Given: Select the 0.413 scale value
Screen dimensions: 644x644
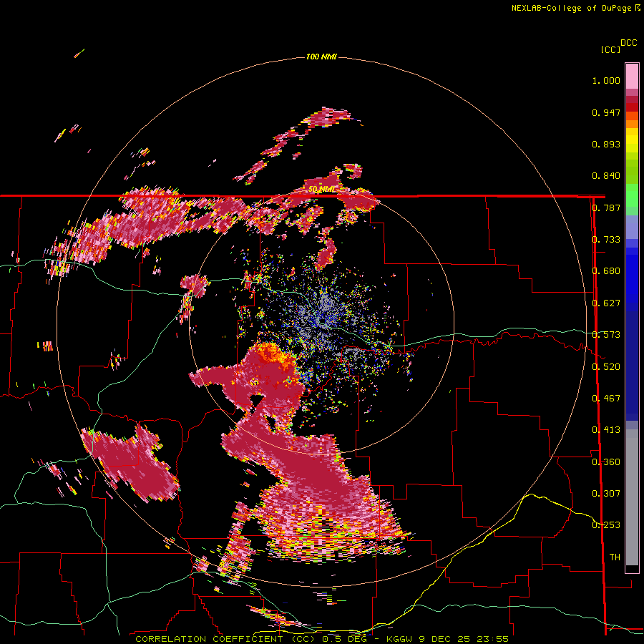Looking at the screenshot, I should pyautogui.click(x=606, y=430).
